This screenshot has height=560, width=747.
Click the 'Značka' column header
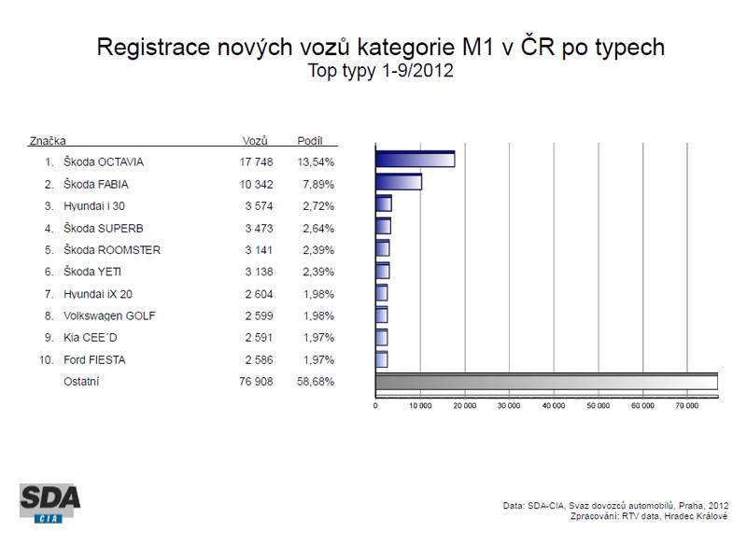pos(48,141)
